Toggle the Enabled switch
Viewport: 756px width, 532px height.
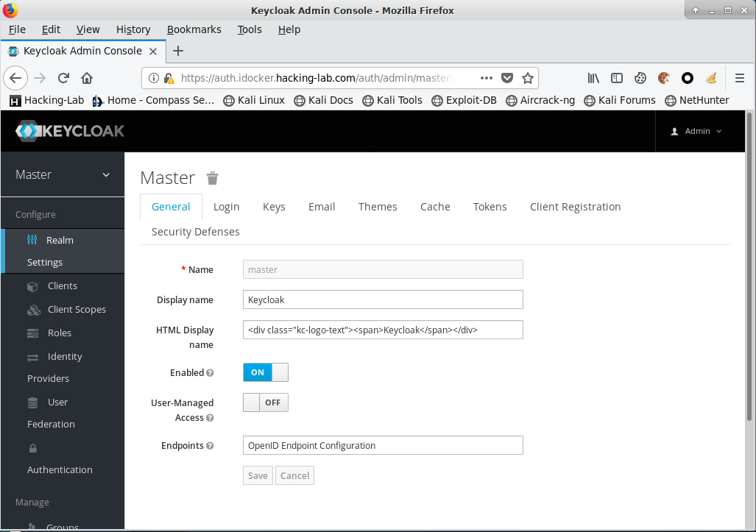[266, 372]
